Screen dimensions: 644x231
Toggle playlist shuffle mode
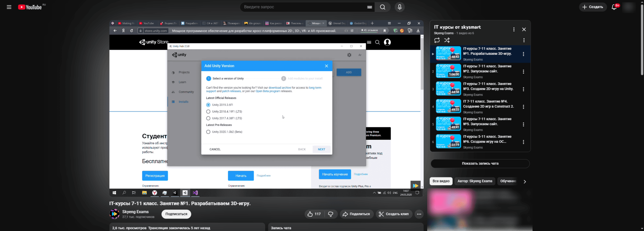coord(447,40)
